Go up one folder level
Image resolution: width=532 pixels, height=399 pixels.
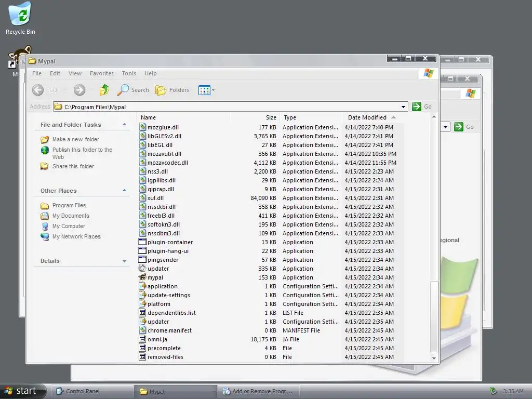104,90
